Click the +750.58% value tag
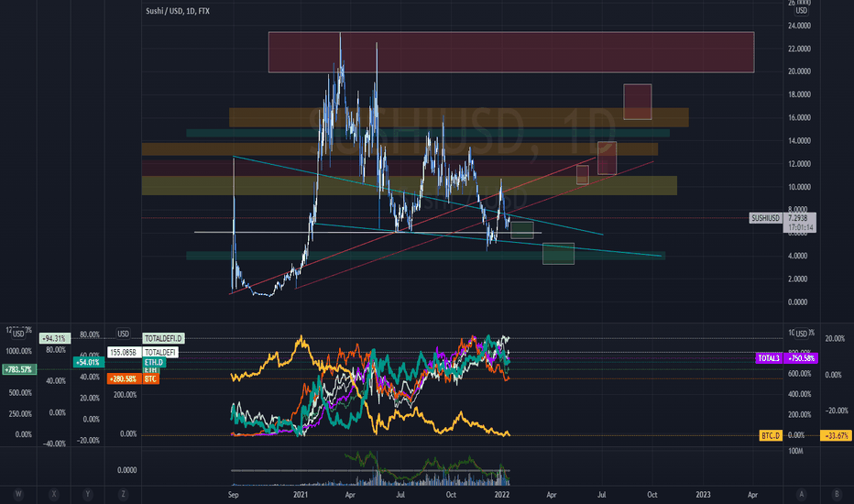The width and height of the screenshot is (854, 504). pyautogui.click(x=801, y=358)
